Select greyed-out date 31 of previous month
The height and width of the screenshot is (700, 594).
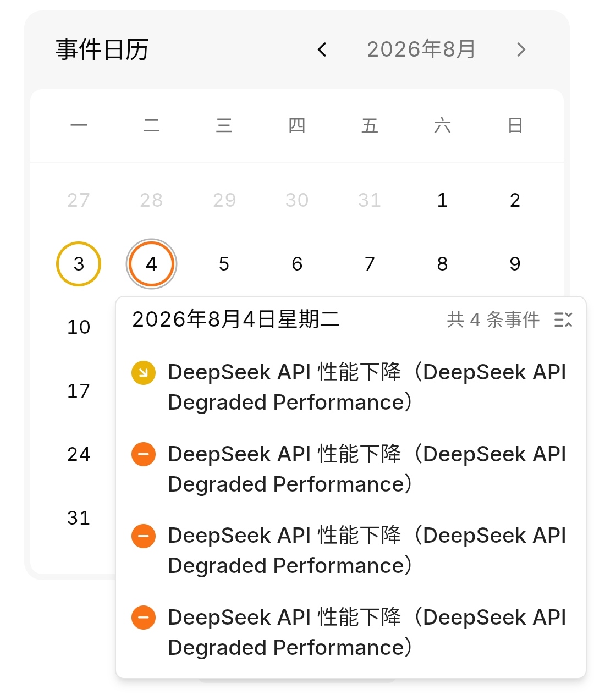(x=370, y=200)
